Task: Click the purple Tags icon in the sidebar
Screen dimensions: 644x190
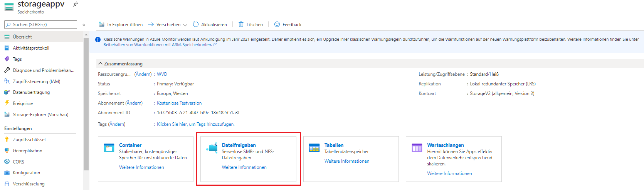Action: point(7,59)
